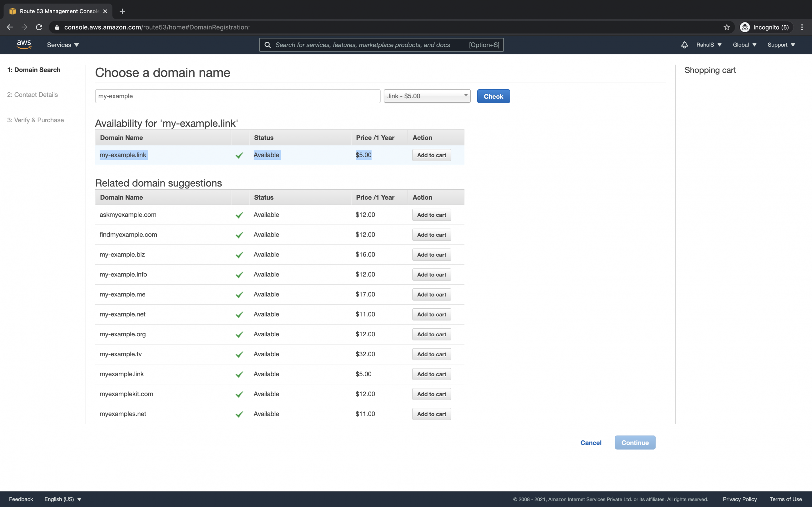Viewport: 812px width, 507px height.
Task: Reload the page
Action: coord(39,27)
